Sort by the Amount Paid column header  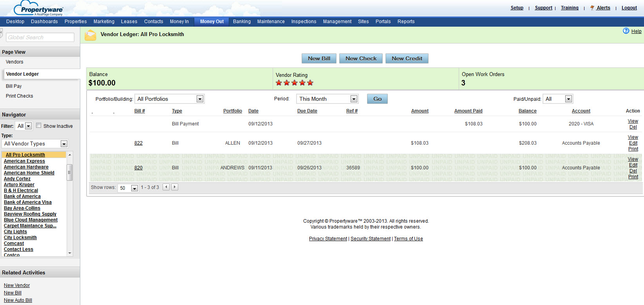468,111
